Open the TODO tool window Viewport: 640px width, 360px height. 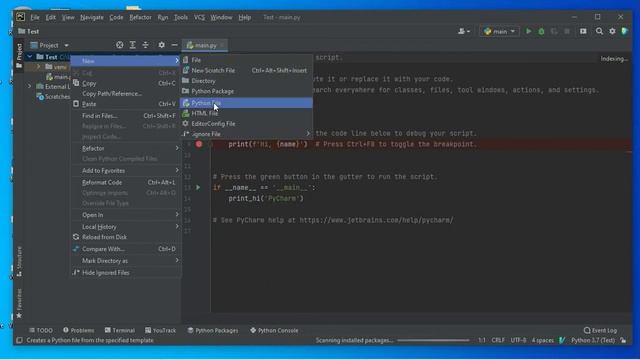click(41, 330)
